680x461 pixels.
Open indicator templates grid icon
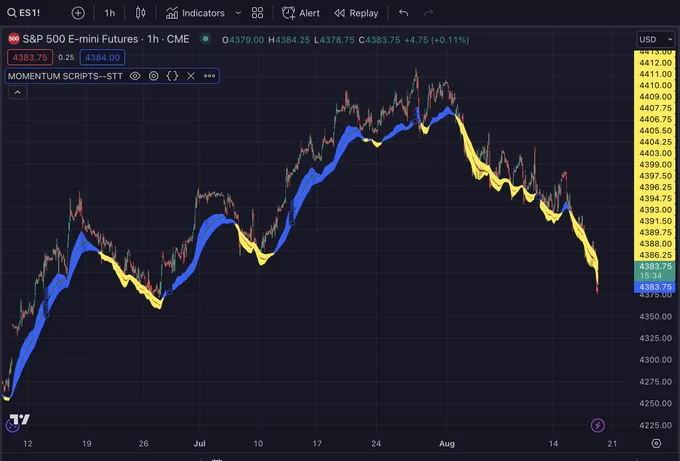258,13
